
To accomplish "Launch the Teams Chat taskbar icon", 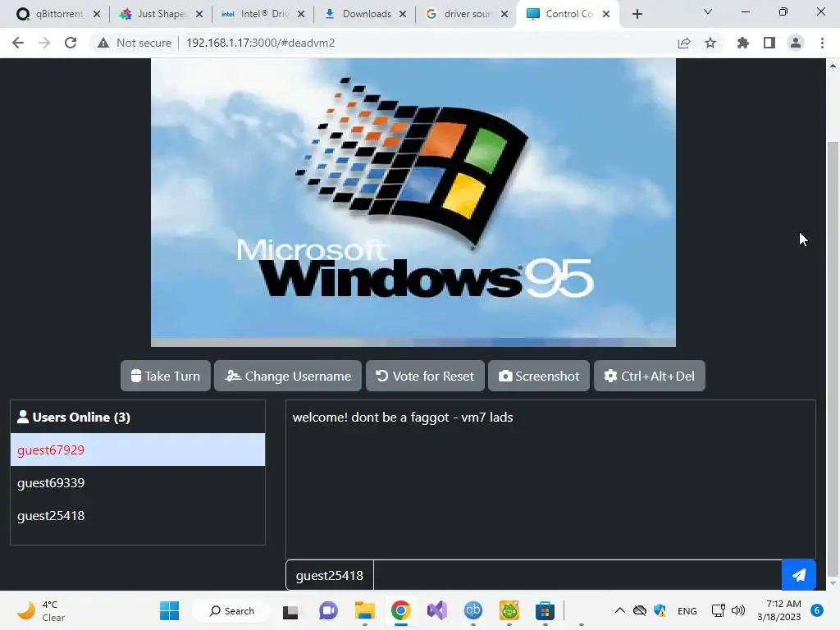I will 328,610.
